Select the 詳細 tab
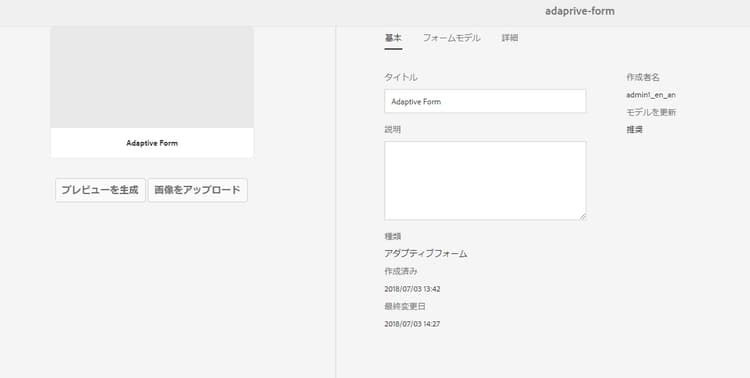The width and height of the screenshot is (750, 378). coord(510,38)
